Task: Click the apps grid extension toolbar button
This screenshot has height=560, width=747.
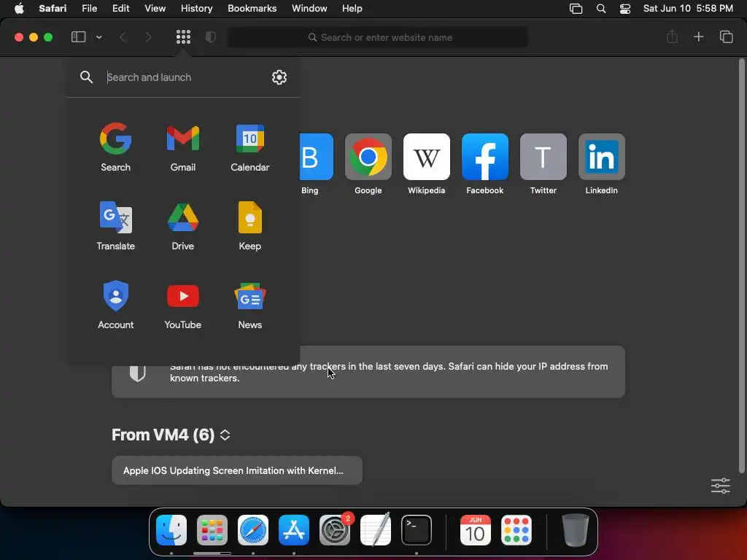Action: point(183,36)
